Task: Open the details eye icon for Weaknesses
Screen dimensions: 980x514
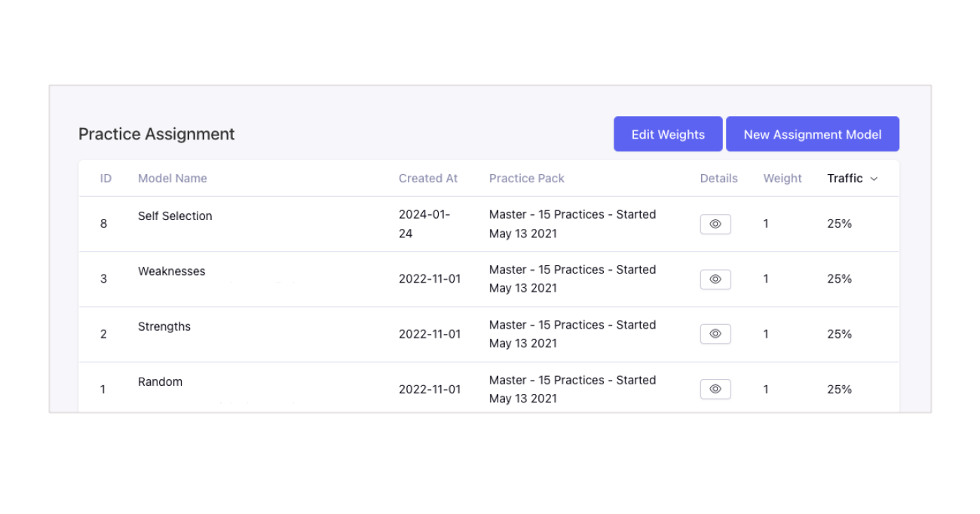Action: click(x=715, y=279)
